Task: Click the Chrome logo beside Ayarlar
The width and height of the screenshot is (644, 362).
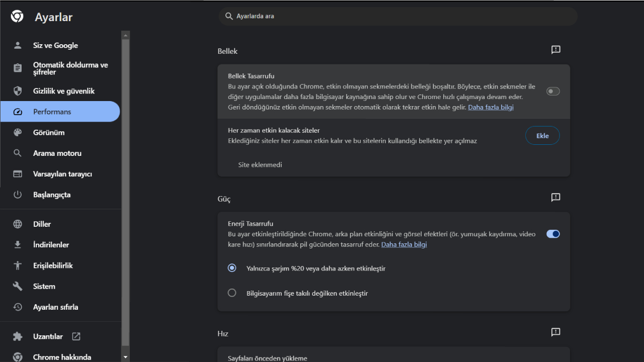Action: (x=17, y=17)
